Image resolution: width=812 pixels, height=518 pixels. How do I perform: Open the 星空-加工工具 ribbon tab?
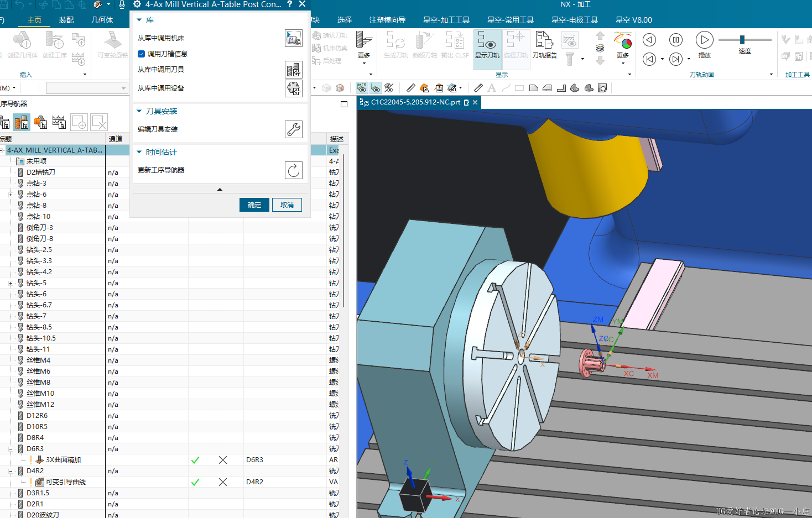pyautogui.click(x=446, y=20)
